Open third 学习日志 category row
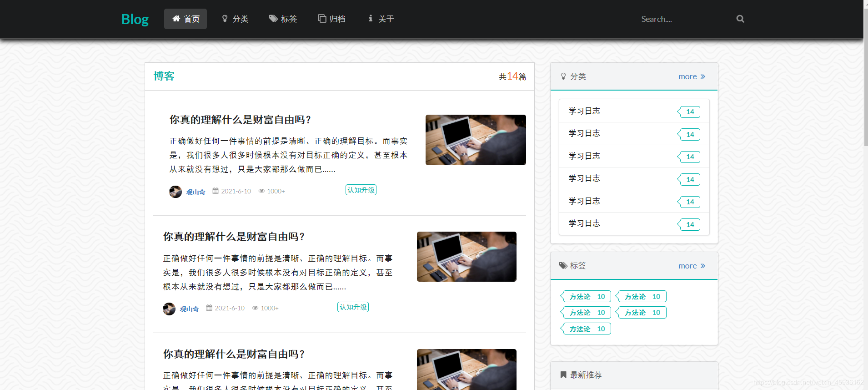This screenshot has height=390, width=868. pyautogui.click(x=634, y=156)
